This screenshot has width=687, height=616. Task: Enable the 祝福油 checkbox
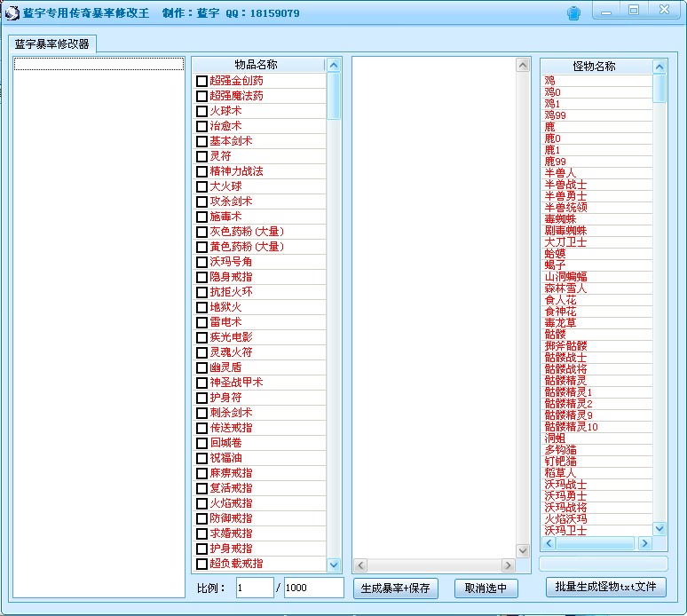202,458
